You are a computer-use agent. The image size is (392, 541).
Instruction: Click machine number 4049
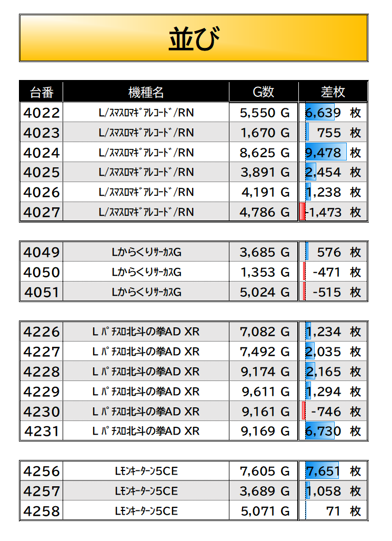(x=42, y=252)
